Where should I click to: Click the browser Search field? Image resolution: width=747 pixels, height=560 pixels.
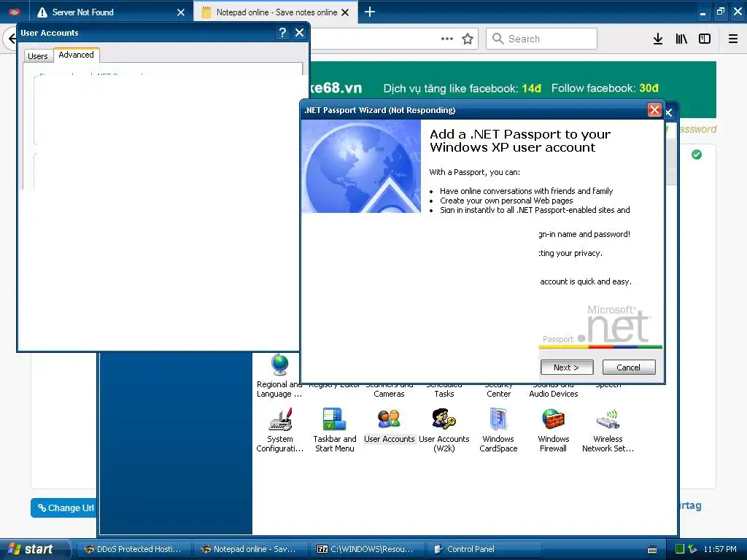pyautogui.click(x=541, y=39)
